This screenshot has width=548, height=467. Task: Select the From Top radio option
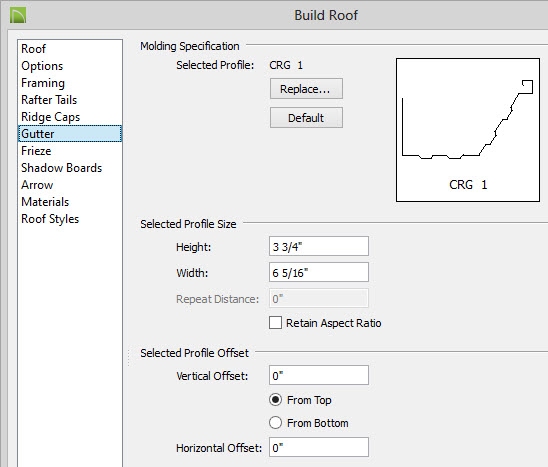pos(275,400)
